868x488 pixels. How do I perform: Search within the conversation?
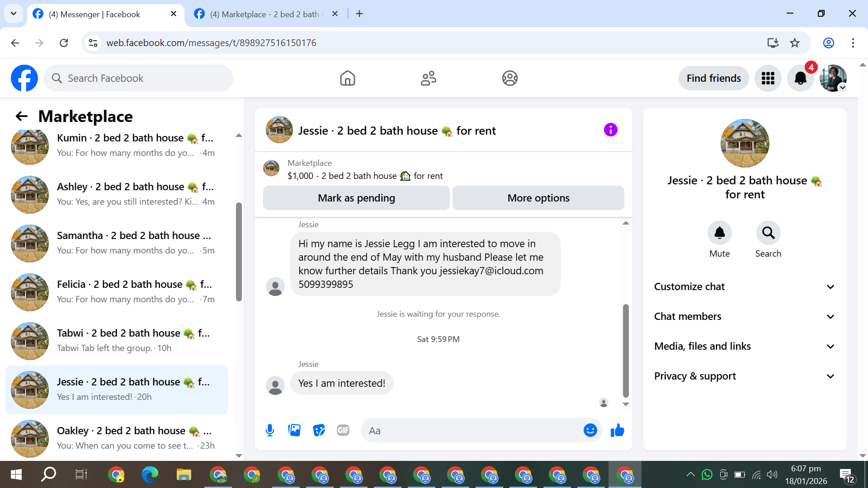coord(768,233)
